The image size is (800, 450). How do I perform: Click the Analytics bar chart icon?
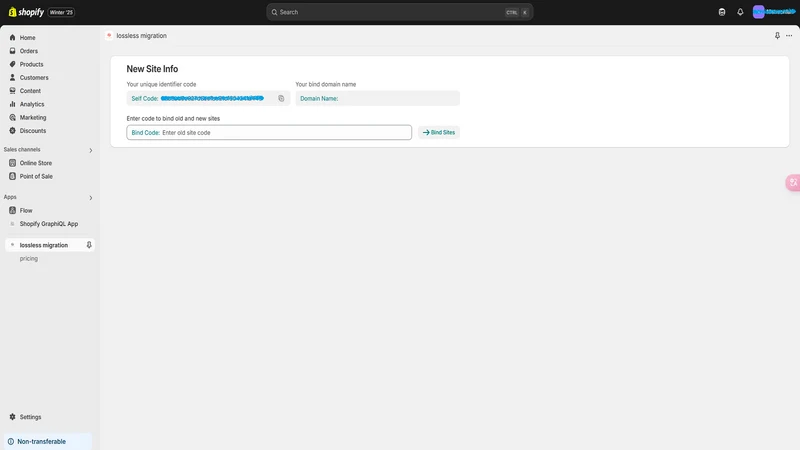point(12,104)
